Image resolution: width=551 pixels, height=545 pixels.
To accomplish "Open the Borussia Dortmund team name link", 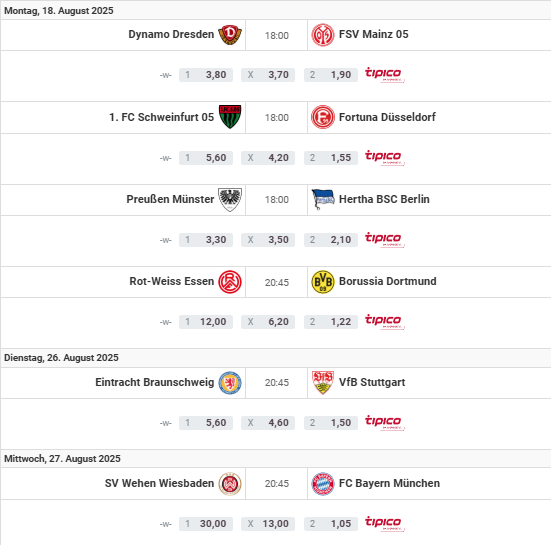I will [x=388, y=281].
